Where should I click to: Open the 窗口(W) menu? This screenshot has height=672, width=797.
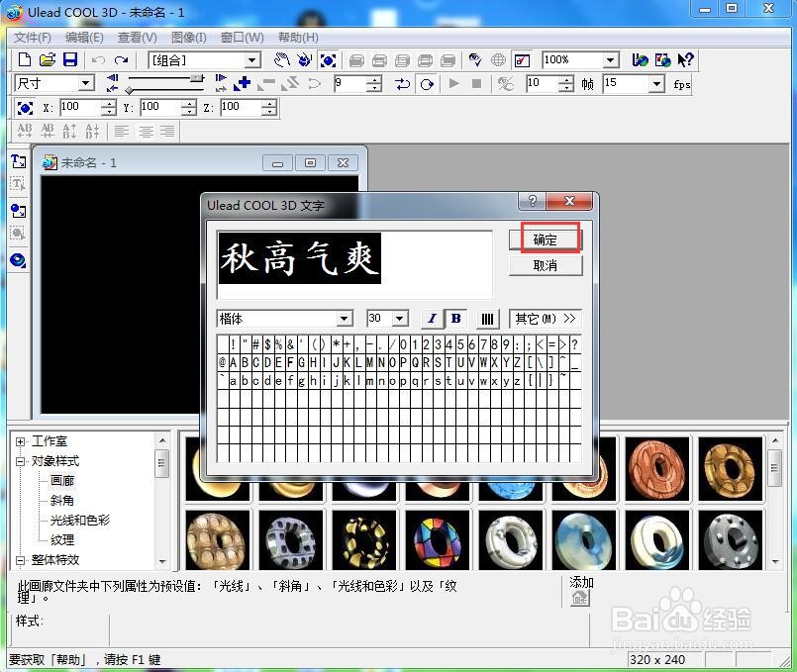coord(243,38)
